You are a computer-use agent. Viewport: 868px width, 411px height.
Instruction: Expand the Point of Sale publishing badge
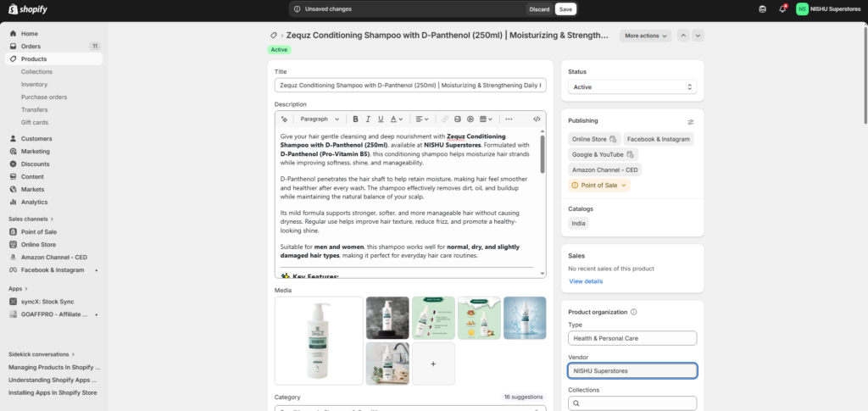[599, 186]
